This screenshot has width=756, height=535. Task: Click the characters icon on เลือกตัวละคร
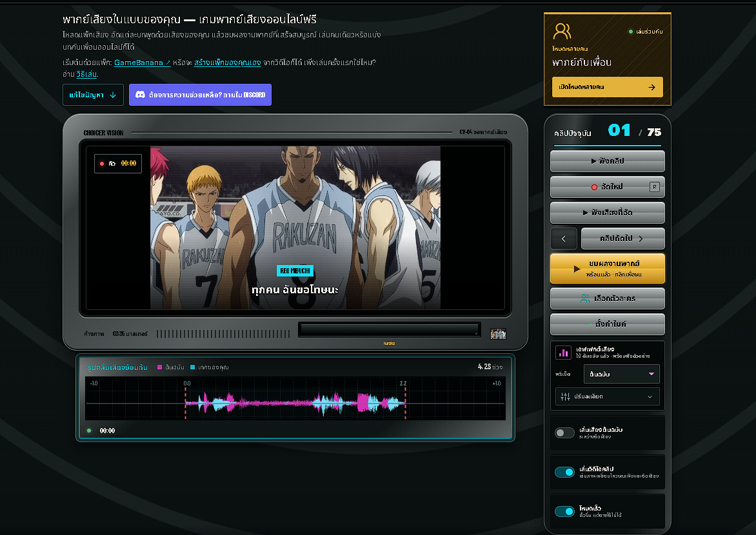(585, 299)
